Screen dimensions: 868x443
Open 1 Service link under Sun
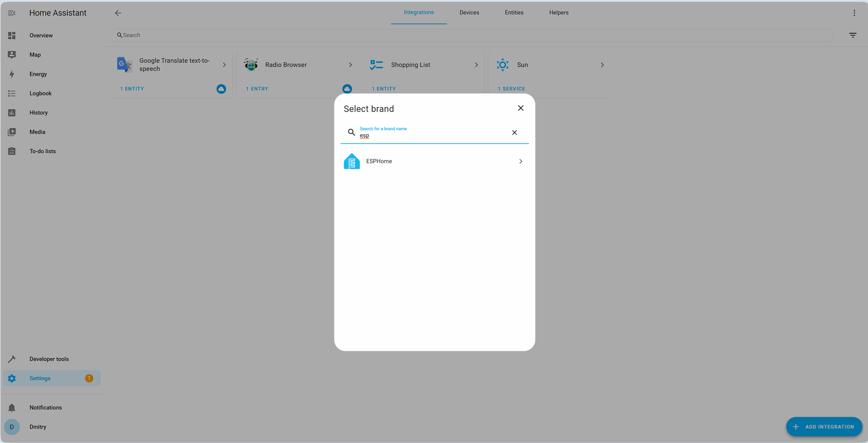coord(511,89)
